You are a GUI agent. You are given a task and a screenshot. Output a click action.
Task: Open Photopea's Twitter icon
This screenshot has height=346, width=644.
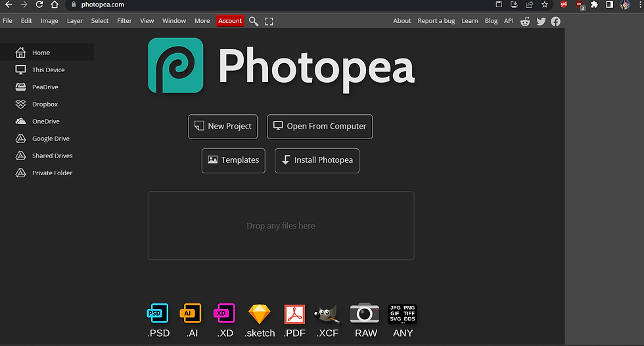tap(541, 22)
